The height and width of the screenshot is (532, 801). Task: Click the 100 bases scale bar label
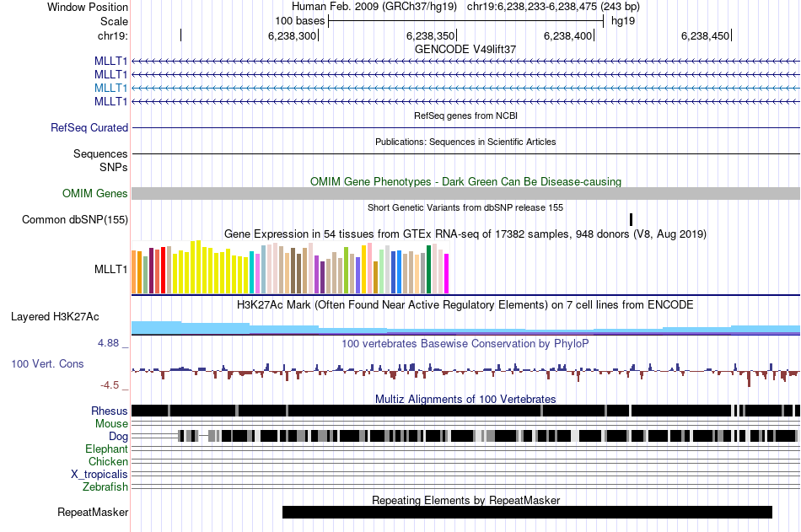(x=300, y=21)
